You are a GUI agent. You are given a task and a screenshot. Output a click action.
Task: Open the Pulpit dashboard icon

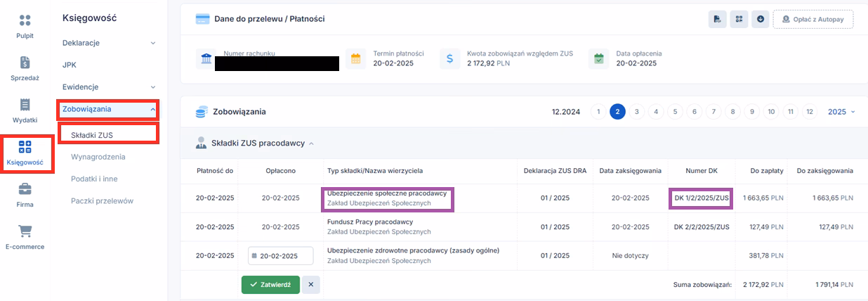(x=25, y=20)
